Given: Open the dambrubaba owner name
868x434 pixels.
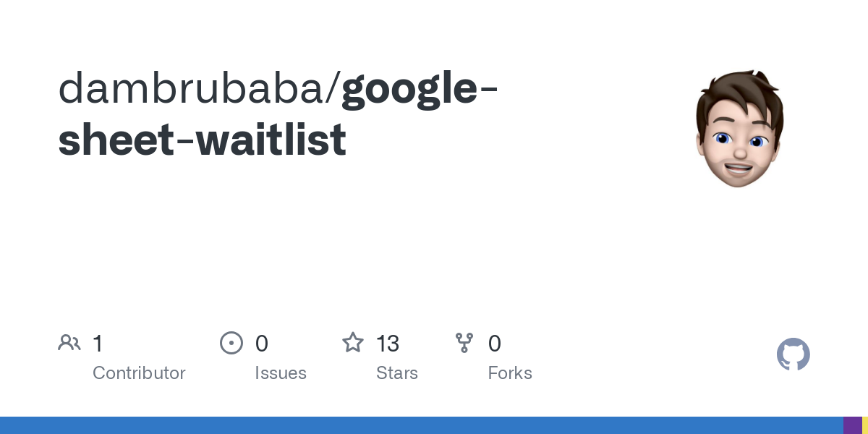Looking at the screenshot, I should 192,88.
